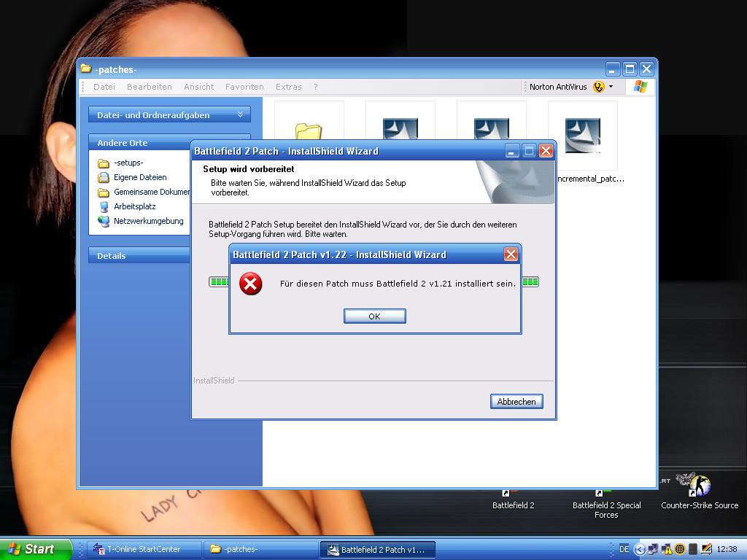This screenshot has height=560, width=747.
Task: Collapse the Datei- und Ordneraufgaben panel
Action: [x=241, y=114]
